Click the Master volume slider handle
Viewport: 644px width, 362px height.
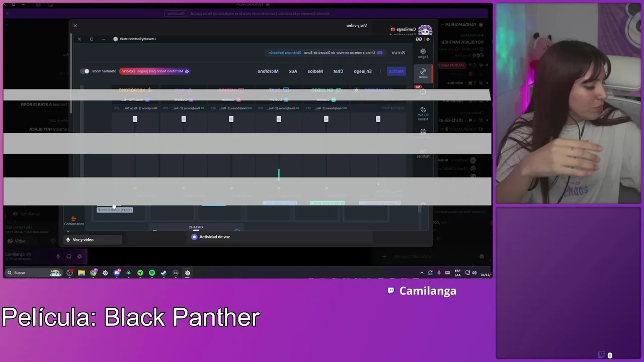click(378, 119)
